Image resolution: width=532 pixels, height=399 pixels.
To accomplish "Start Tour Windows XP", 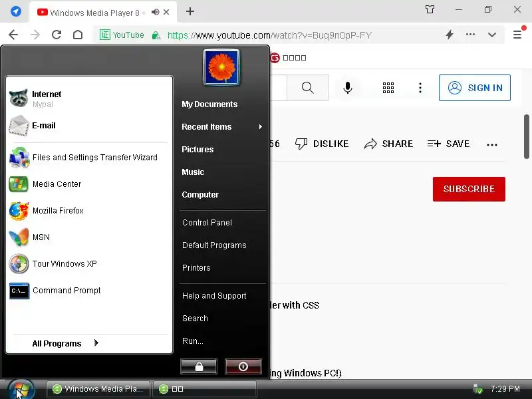I will point(89,263).
